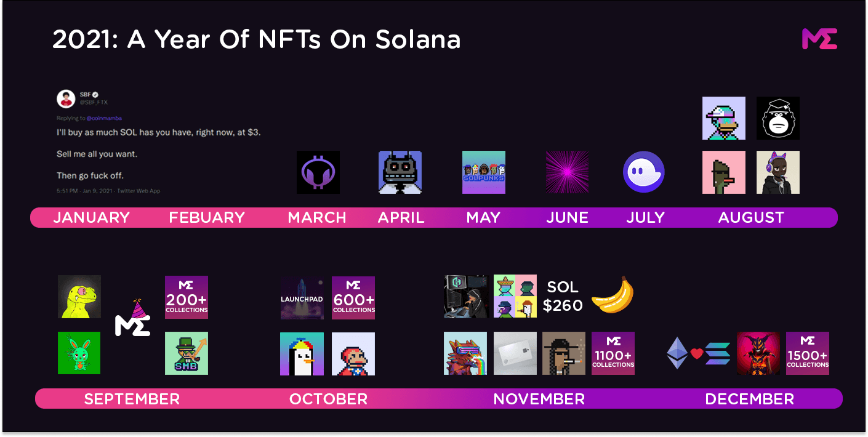This screenshot has width=868, height=437.
Task: Click the JANUARY label on the timeline
Action: tap(91, 217)
